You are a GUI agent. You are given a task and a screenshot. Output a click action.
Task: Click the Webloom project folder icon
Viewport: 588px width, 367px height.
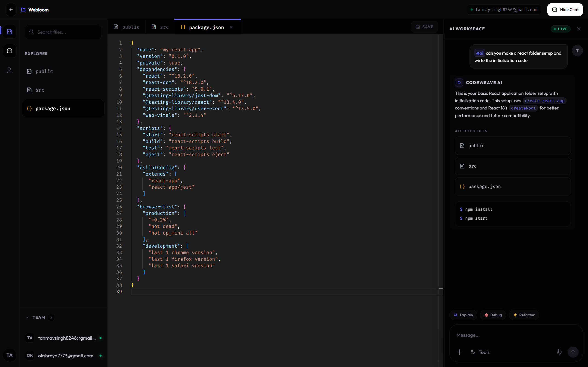click(23, 10)
